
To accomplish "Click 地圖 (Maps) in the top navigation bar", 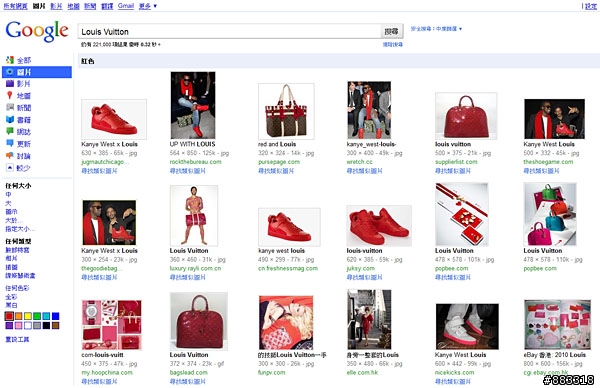I will [73, 6].
